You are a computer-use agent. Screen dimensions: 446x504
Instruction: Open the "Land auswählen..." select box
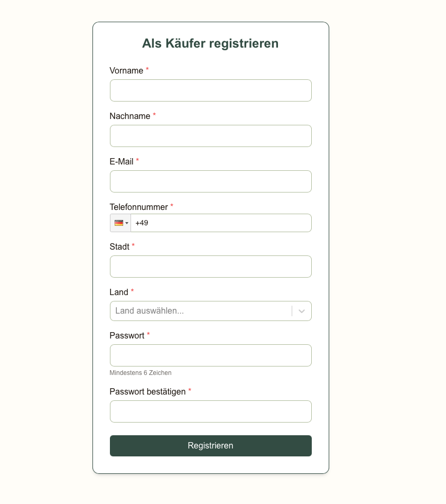coord(201,311)
